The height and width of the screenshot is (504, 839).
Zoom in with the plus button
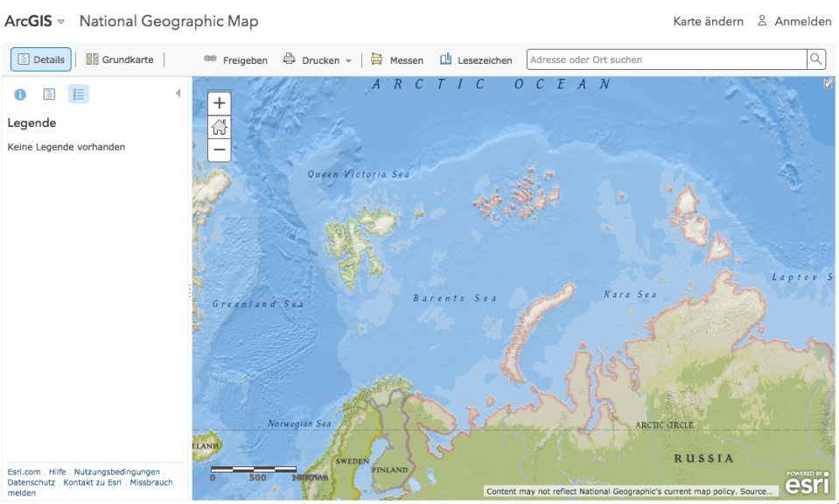(219, 103)
